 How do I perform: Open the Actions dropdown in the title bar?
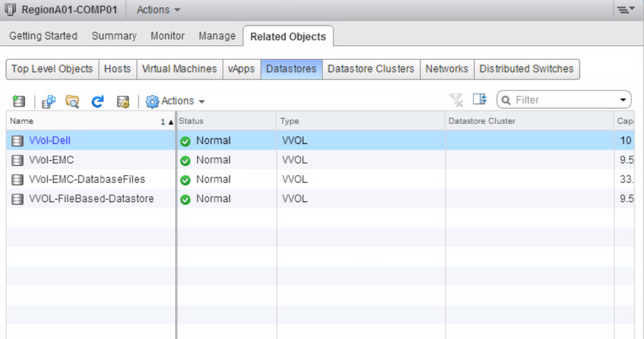tap(158, 10)
